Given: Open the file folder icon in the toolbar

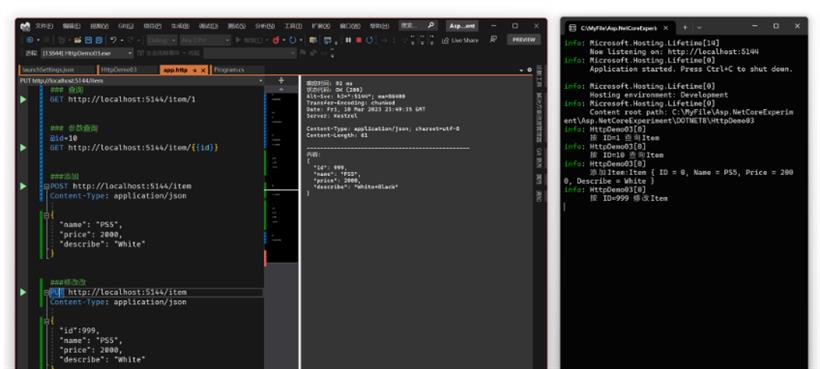Looking at the screenshot, I should pyautogui.click(x=77, y=40).
